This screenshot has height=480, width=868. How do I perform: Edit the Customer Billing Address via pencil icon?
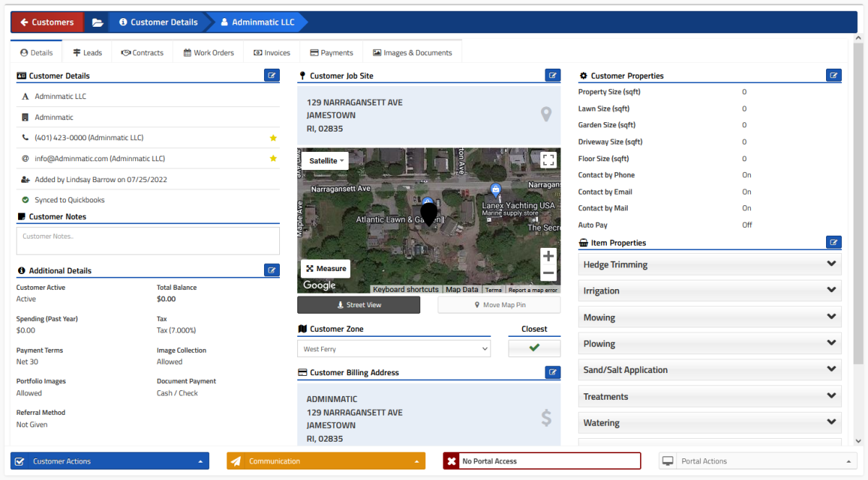click(x=553, y=372)
